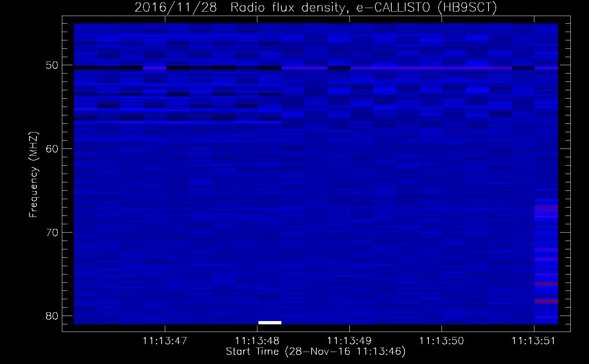This screenshot has width=589, height=364.
Task: Click the 70 frequency tick label
Action: 52,233
